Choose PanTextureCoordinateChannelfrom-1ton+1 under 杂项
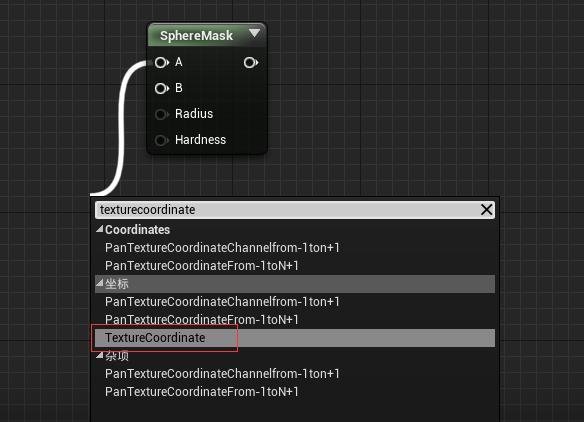The image size is (584, 422). pos(222,374)
